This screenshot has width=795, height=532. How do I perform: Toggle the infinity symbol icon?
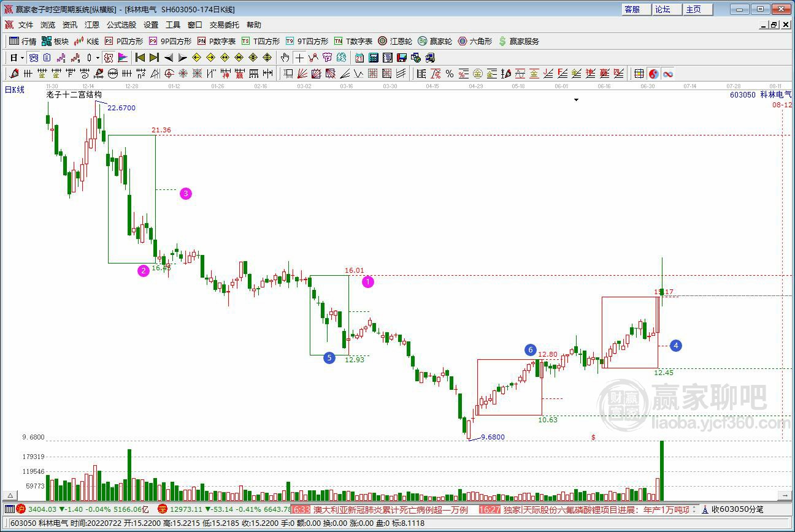coord(668,74)
